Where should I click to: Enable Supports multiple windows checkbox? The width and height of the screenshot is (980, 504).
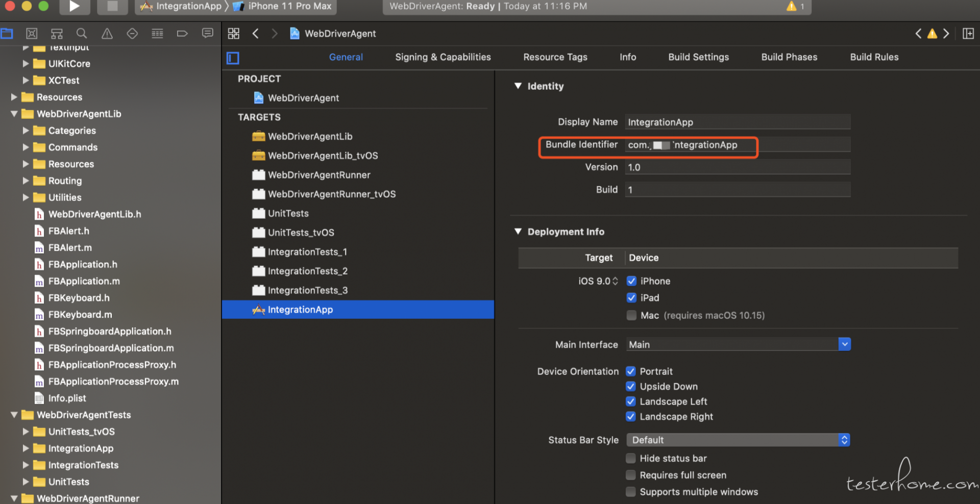tap(631, 492)
